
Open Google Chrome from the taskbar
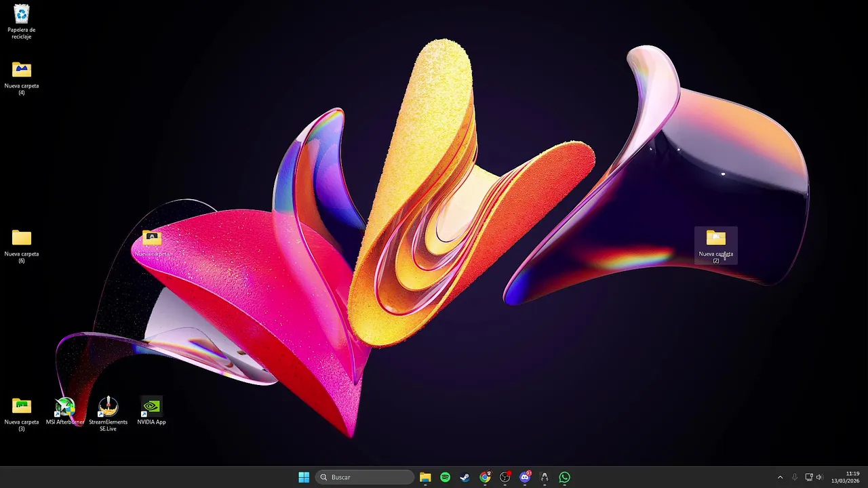point(485,477)
